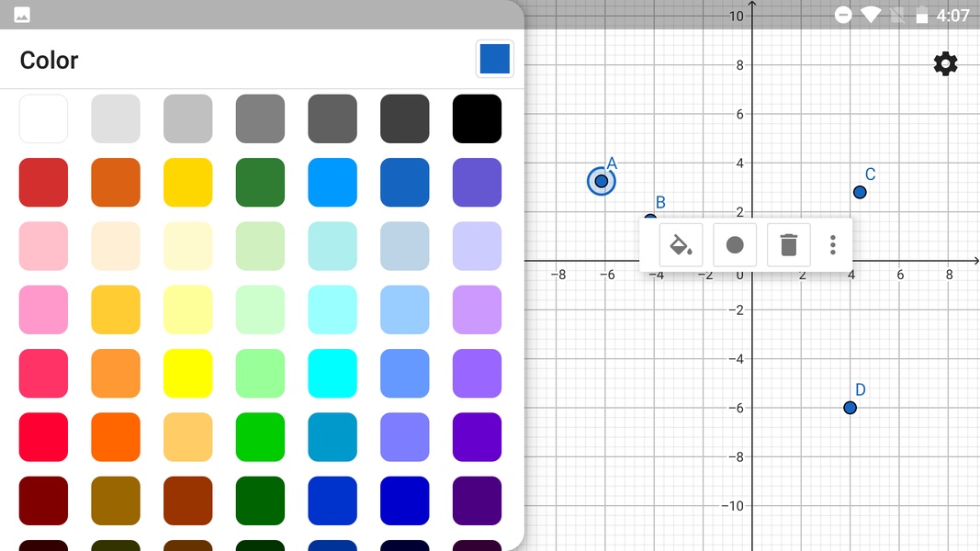Choose the red swatch in second row
The width and height of the screenshot is (980, 551).
[x=43, y=183]
